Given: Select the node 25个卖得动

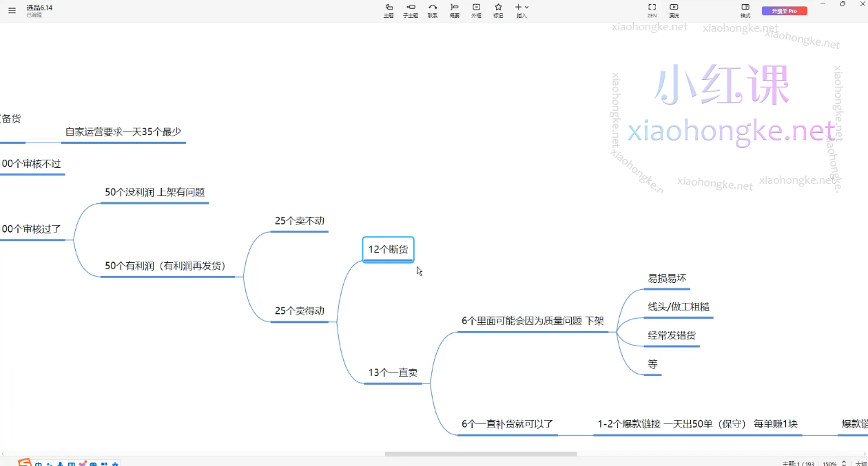Looking at the screenshot, I should (x=300, y=311).
